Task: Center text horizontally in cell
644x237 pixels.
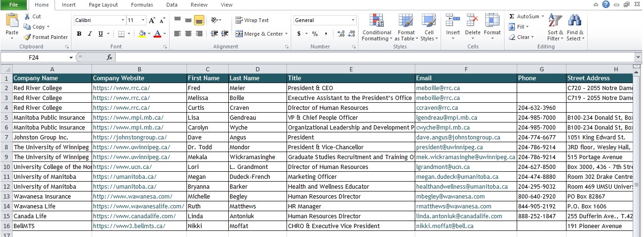Action: 188,34
